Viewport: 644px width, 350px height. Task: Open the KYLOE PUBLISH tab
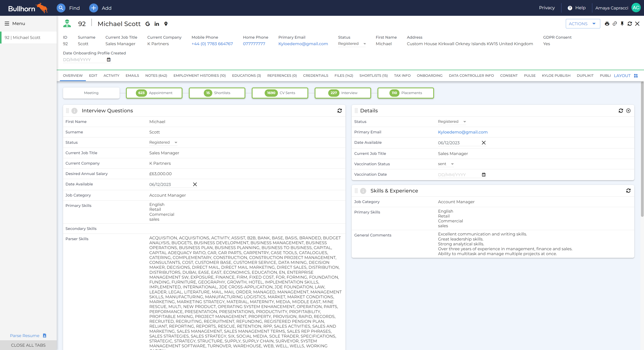(x=556, y=76)
